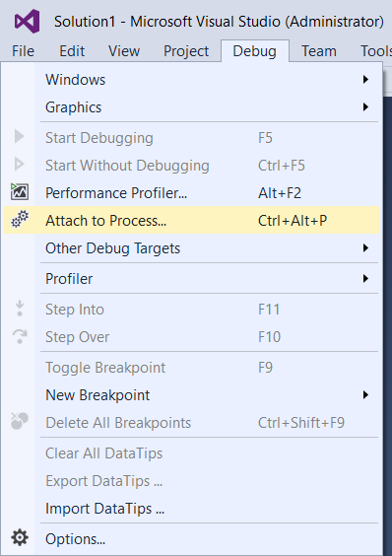The width and height of the screenshot is (392, 556).
Task: Click the Attach to Process gears icon
Action: (x=20, y=220)
